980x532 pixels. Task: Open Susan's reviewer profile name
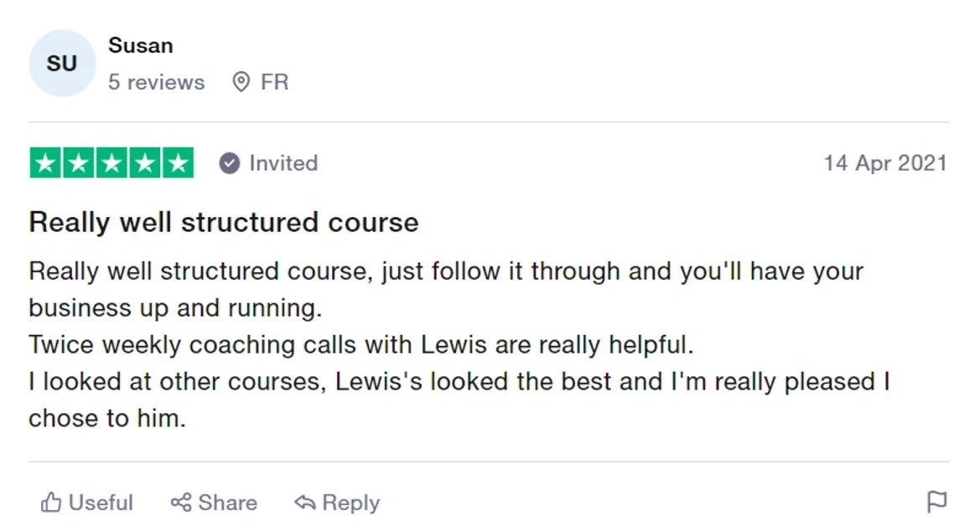[x=140, y=45]
